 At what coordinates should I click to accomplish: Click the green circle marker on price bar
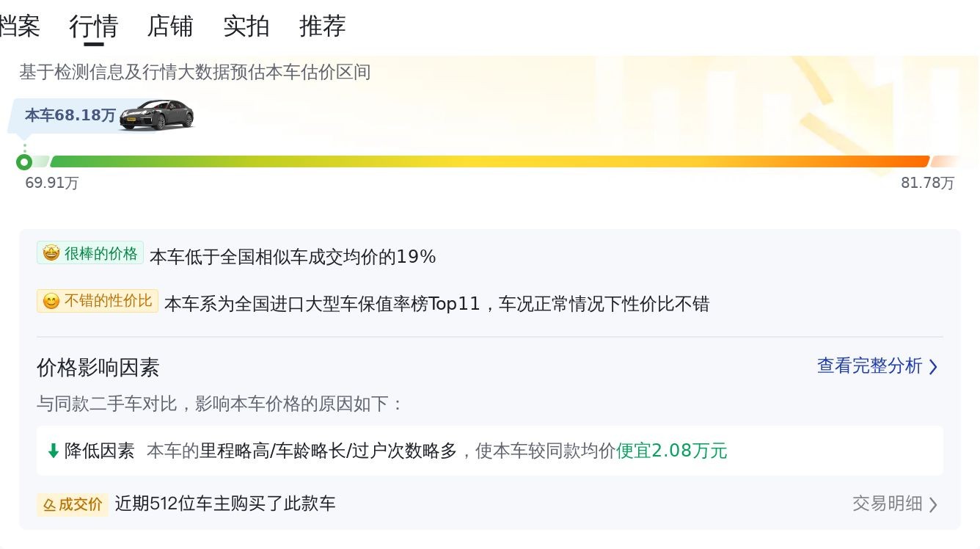coord(24,162)
